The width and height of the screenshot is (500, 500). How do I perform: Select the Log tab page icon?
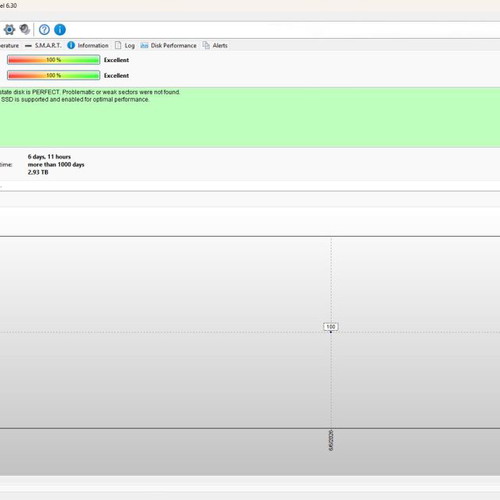118,45
